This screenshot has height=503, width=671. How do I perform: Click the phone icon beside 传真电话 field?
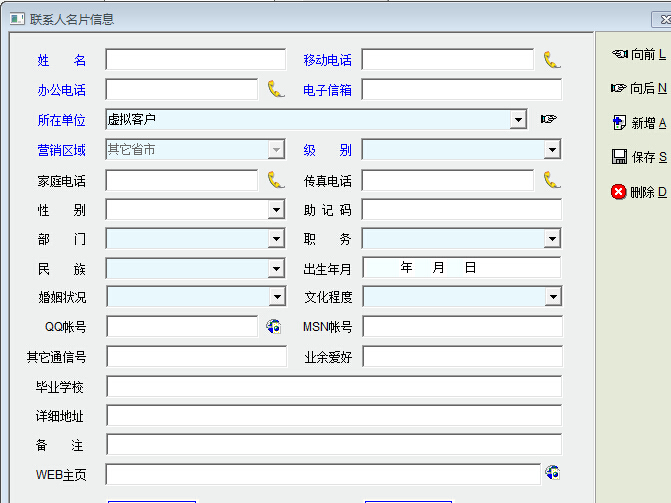pos(551,180)
